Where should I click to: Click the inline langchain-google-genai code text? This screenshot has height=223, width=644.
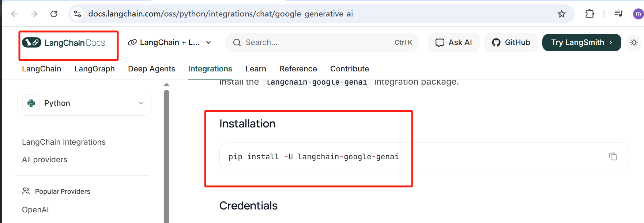coord(317,82)
